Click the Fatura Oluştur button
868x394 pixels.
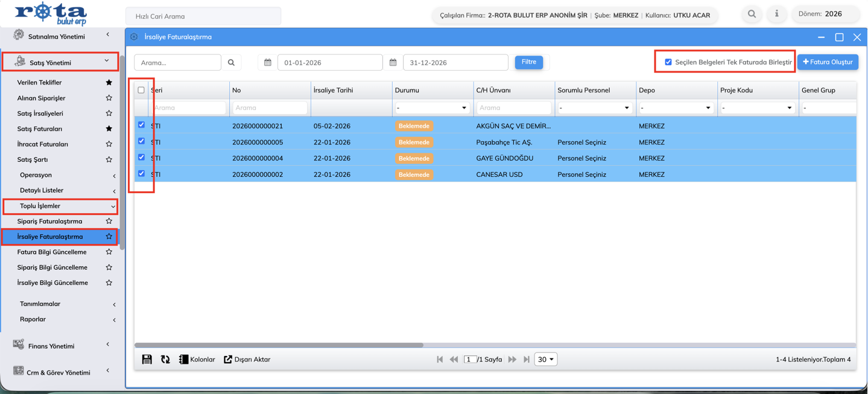click(x=828, y=62)
